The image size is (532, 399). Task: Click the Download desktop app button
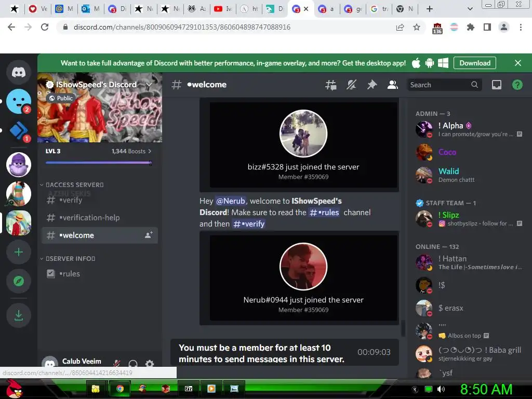coord(475,63)
